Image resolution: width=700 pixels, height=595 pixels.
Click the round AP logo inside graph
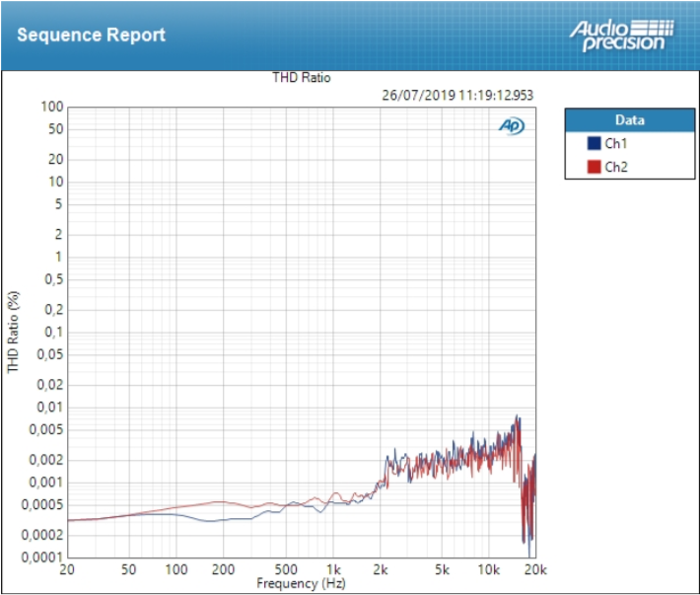pos(511,125)
